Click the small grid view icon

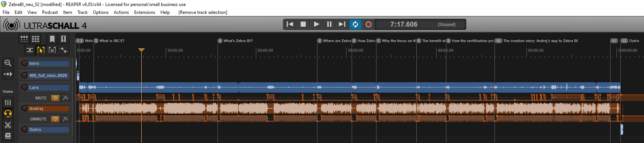pyautogui.click(x=24, y=39)
